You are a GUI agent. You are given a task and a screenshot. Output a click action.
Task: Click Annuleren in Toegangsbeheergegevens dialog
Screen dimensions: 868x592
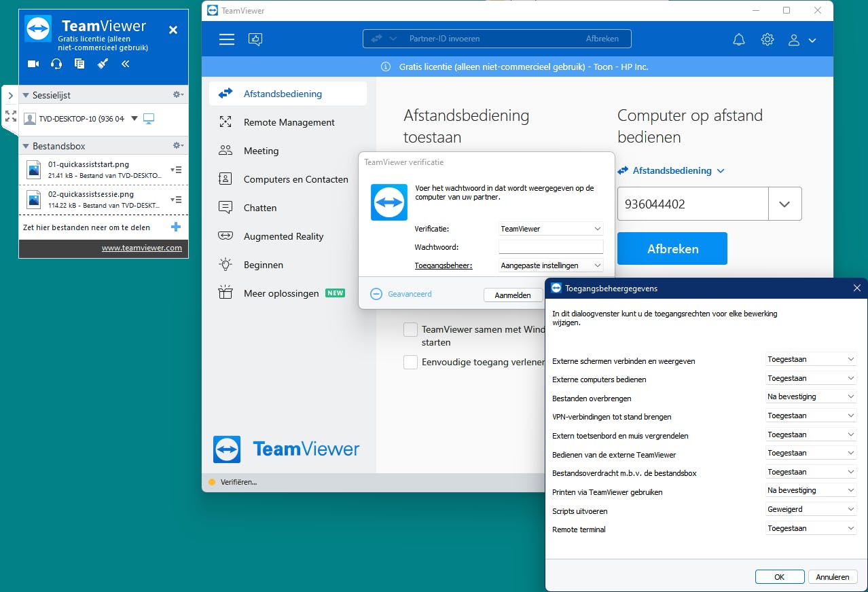833,577
